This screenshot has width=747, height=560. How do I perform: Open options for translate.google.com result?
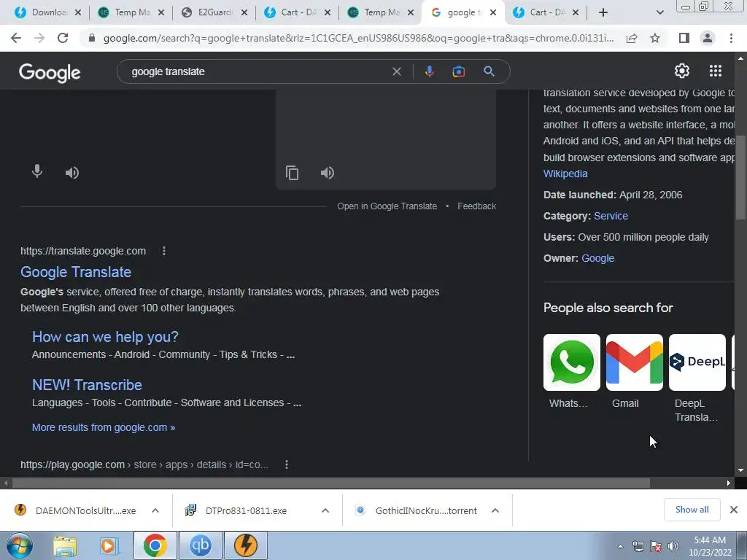164,251
